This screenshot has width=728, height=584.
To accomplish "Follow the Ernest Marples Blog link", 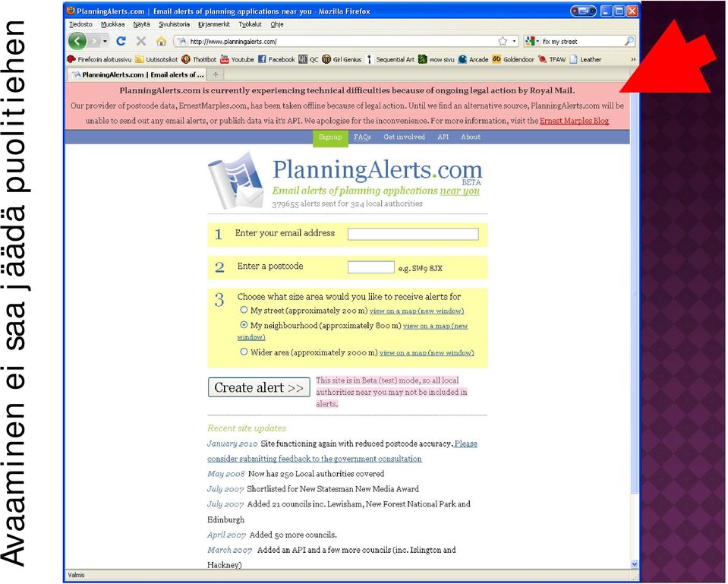I will tap(575, 121).
